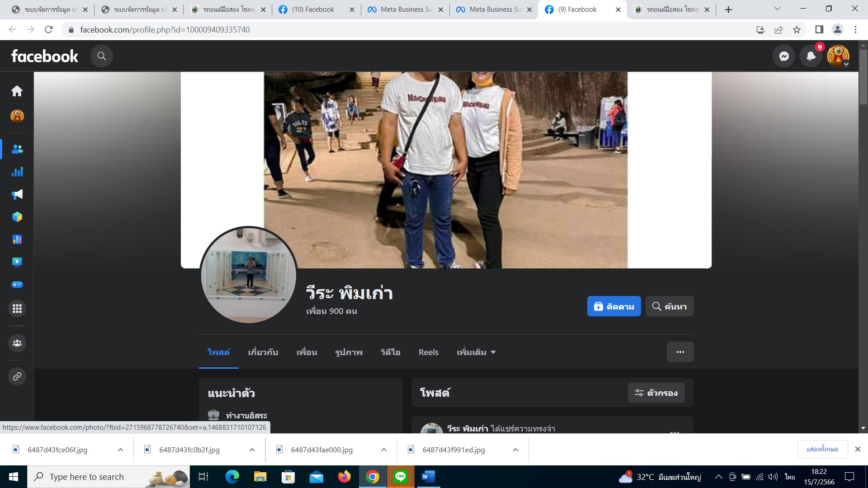Open the nine-dot menu grid icon
Viewport: 868px width, 488px height.
point(17,309)
